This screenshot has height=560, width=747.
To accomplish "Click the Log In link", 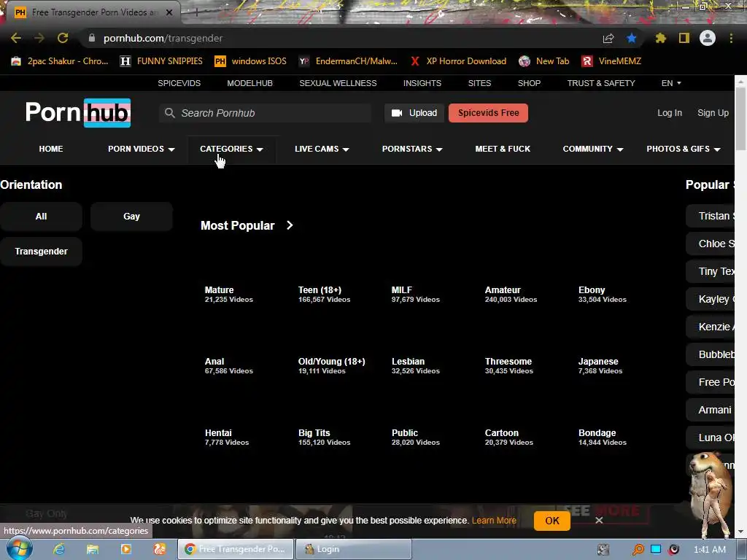I will click(670, 113).
